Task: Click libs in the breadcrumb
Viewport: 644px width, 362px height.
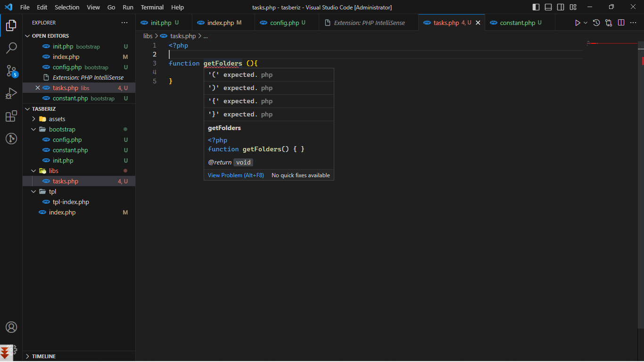Action: (148, 36)
